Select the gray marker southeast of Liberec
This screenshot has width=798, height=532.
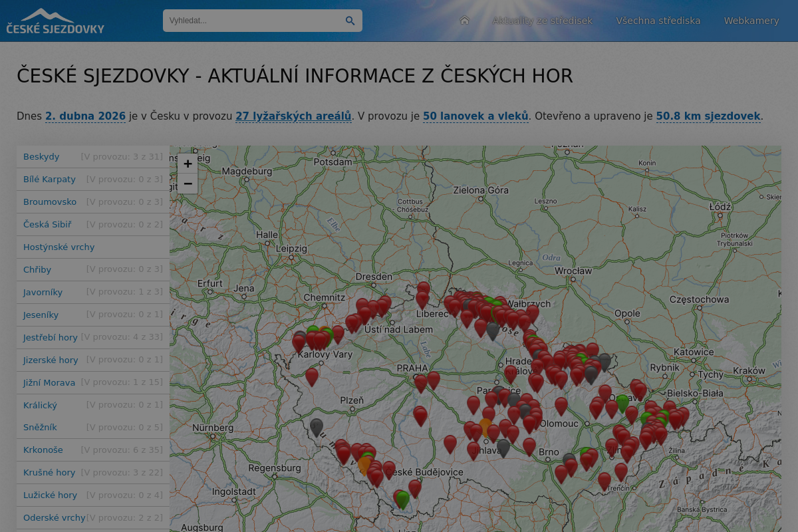[x=493, y=330]
